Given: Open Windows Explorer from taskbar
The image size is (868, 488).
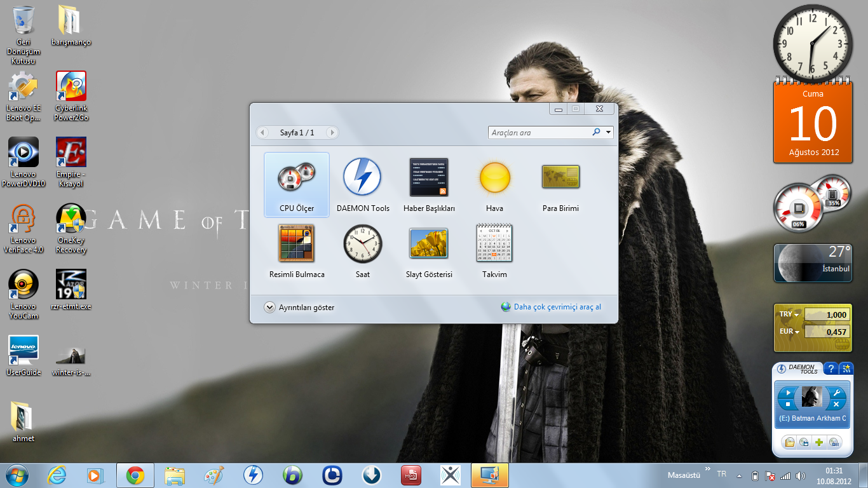Looking at the screenshot, I should point(174,475).
